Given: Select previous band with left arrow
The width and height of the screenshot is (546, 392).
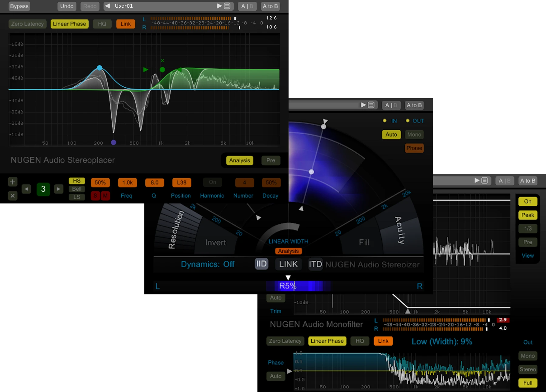Looking at the screenshot, I should click(x=26, y=189).
